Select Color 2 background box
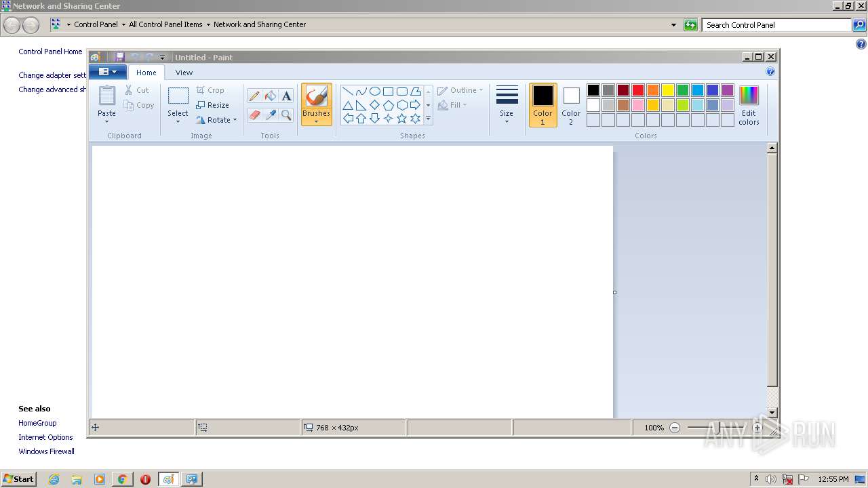The width and height of the screenshot is (868, 488). 571,105
